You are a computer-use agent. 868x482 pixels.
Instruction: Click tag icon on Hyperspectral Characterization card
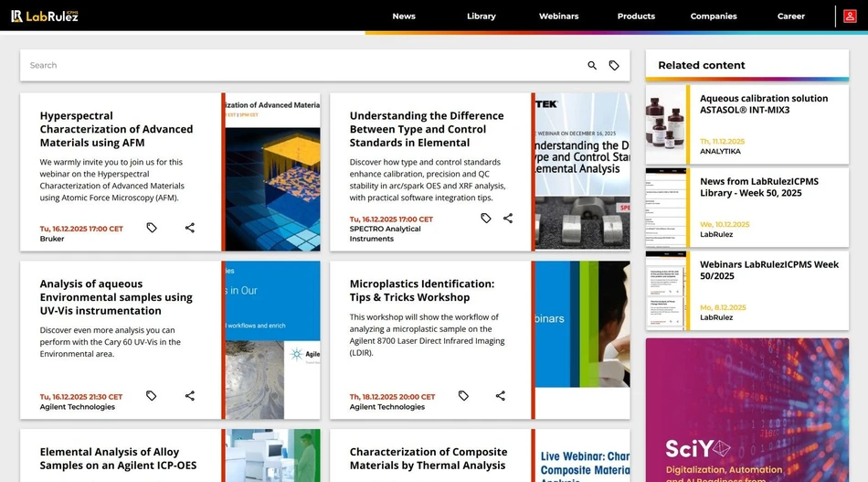152,228
